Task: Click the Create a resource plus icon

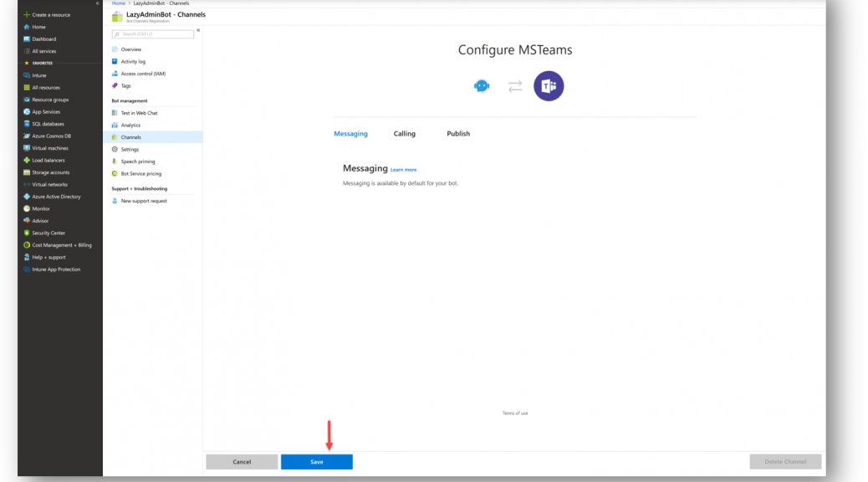Action: tap(27, 15)
